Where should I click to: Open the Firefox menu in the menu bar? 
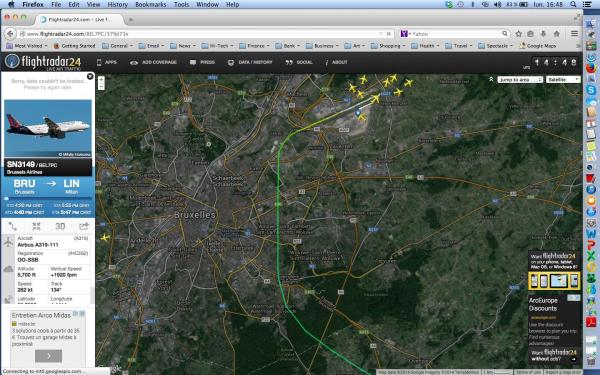33,4
